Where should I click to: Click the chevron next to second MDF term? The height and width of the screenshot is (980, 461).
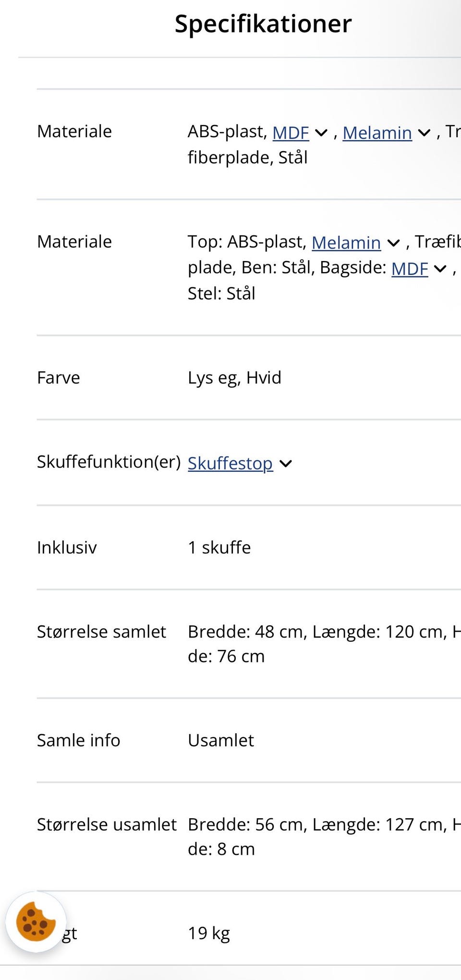(439, 269)
